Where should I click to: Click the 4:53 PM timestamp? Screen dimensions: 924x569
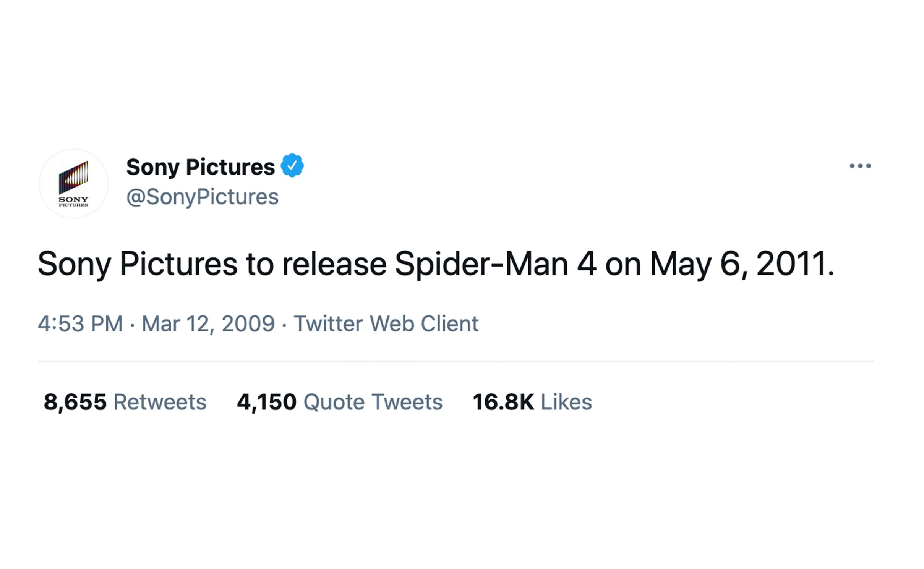pyautogui.click(x=80, y=324)
